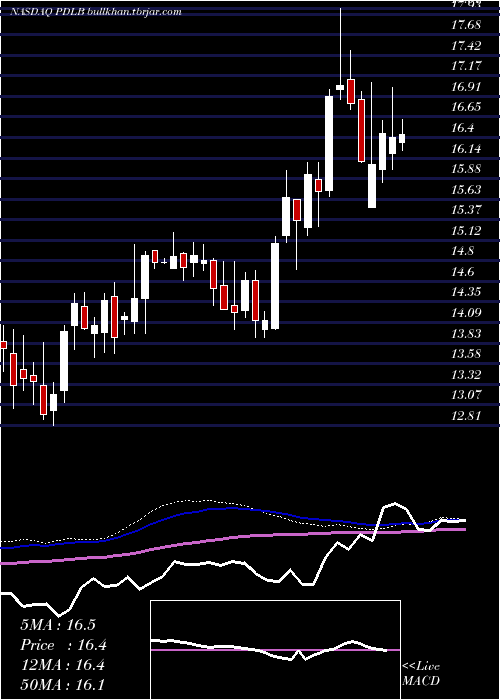Click the 15.88 price axis label
The width and height of the screenshot is (500, 700).
pos(466,170)
